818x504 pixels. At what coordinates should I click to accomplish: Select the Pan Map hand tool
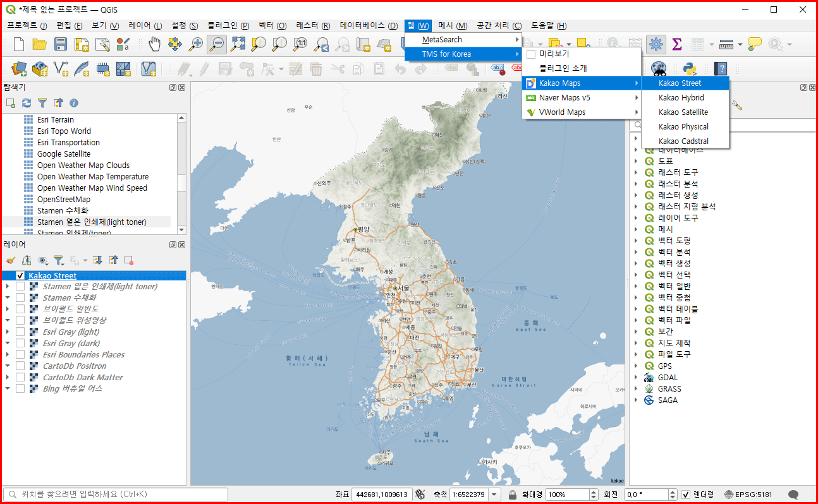pyautogui.click(x=154, y=44)
